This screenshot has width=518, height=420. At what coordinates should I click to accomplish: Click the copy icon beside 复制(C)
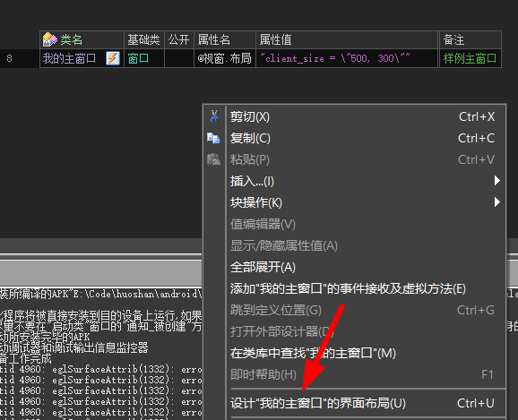click(x=213, y=138)
